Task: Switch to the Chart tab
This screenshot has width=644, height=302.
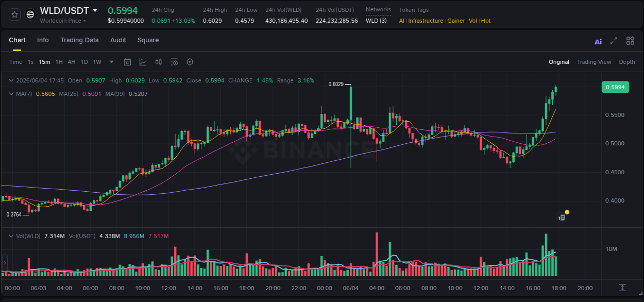Action: pos(17,40)
